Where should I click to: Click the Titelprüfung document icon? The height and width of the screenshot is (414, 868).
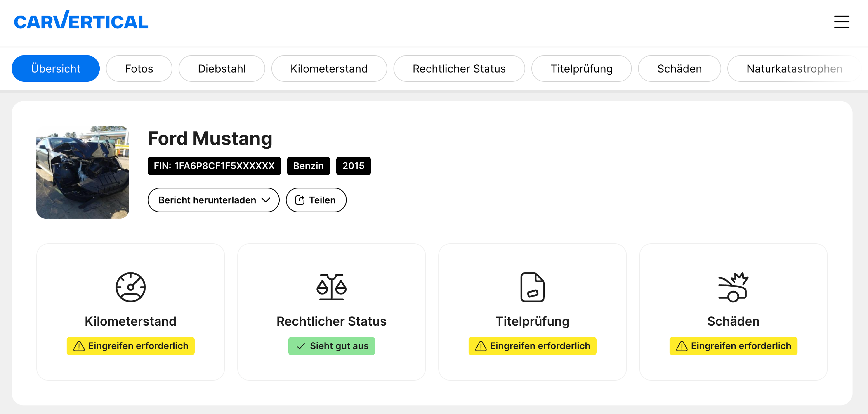click(532, 287)
